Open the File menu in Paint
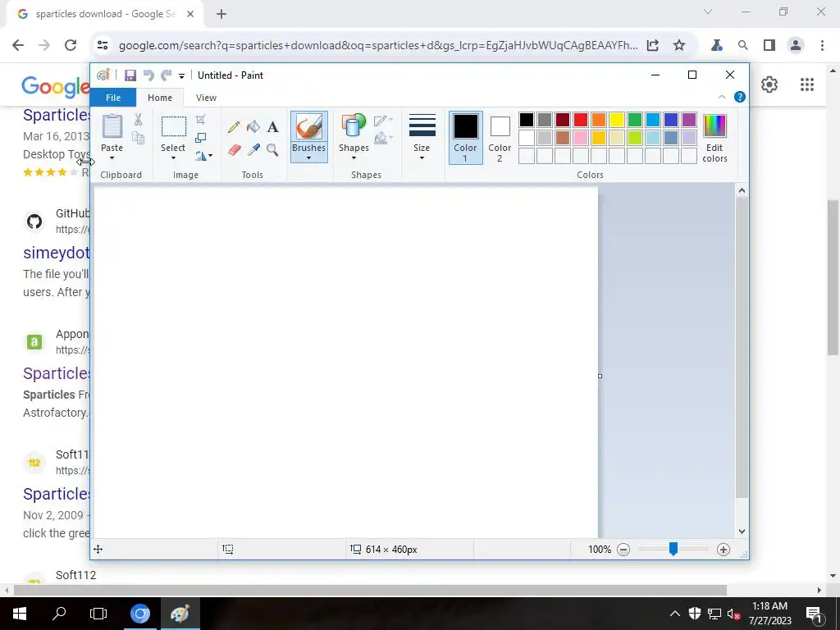This screenshot has height=630, width=840. [113, 98]
